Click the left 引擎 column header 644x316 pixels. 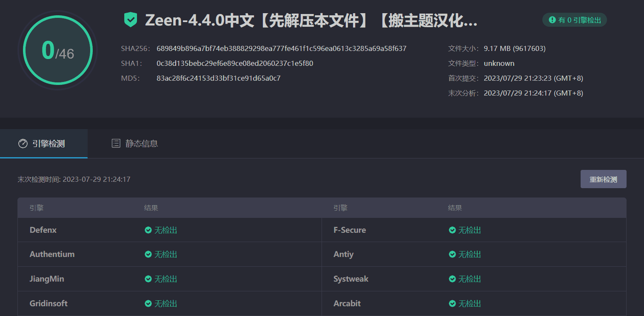pos(37,208)
